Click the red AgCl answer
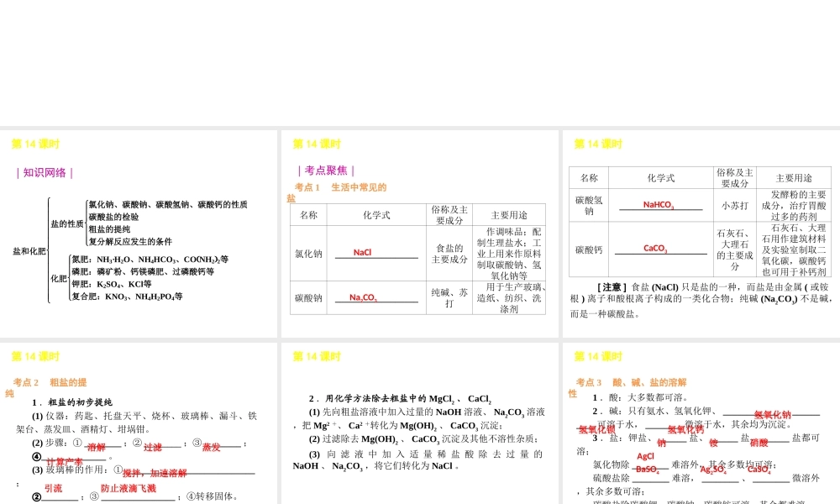 (x=645, y=456)
